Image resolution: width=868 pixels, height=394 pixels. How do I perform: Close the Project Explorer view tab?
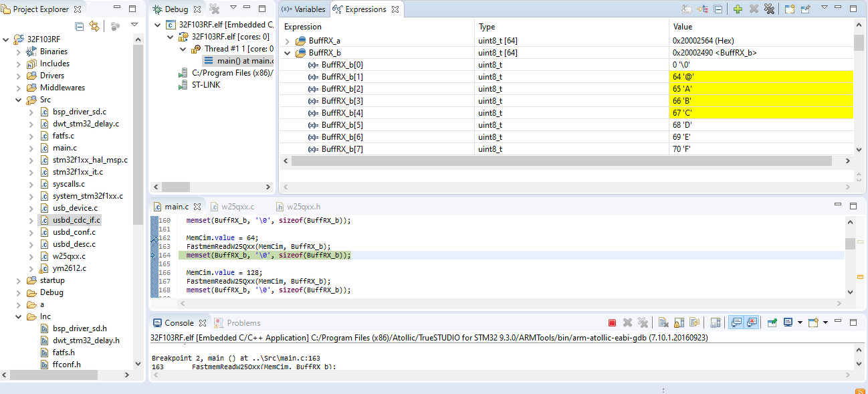[78, 9]
